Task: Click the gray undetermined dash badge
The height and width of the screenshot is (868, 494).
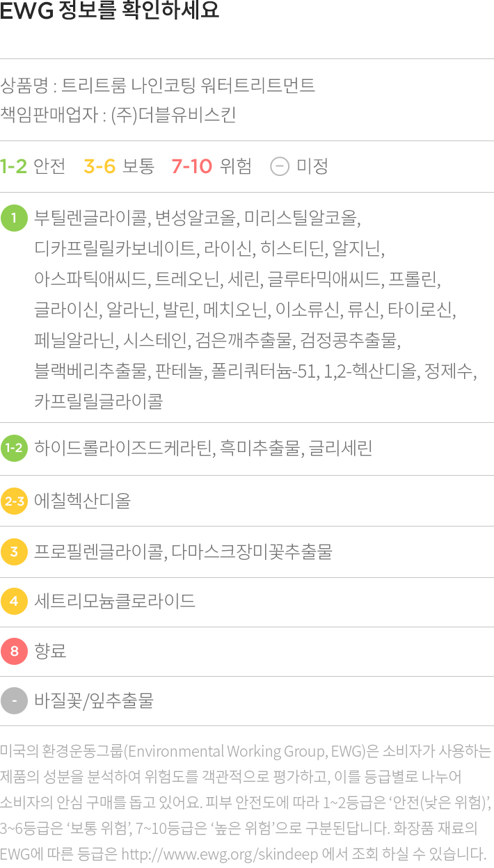Action: pyautogui.click(x=14, y=701)
